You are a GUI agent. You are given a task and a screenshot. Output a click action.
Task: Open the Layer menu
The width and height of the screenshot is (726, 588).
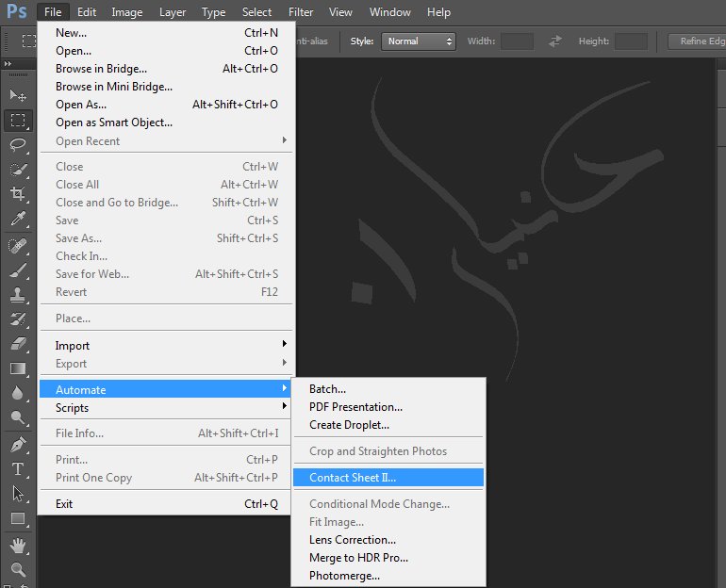click(x=173, y=12)
